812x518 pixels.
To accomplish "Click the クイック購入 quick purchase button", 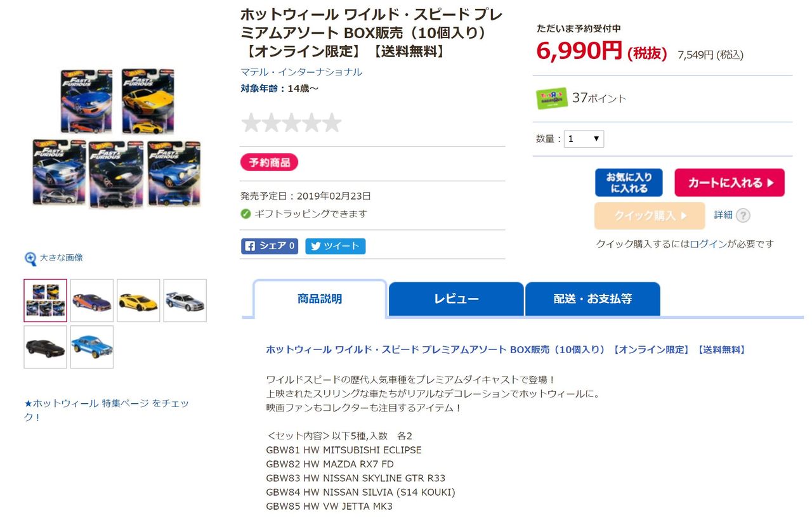I will [650, 216].
